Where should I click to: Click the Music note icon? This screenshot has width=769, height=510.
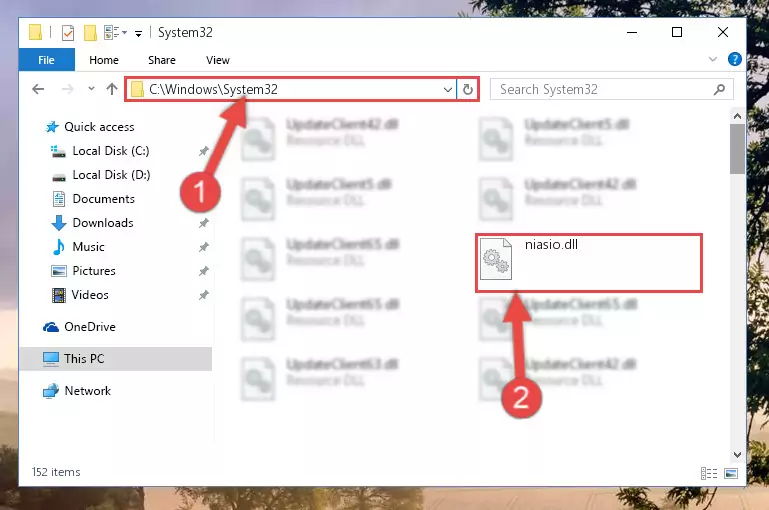(x=59, y=247)
